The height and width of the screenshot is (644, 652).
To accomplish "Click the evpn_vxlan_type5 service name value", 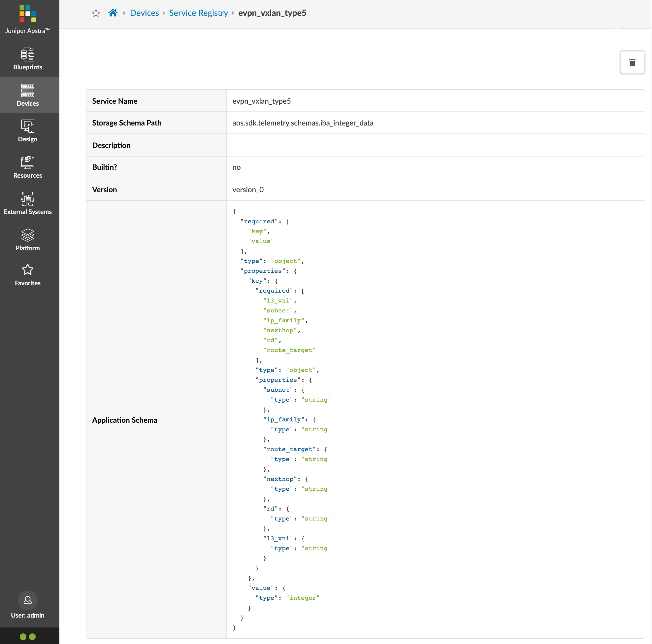I will click(x=261, y=101).
